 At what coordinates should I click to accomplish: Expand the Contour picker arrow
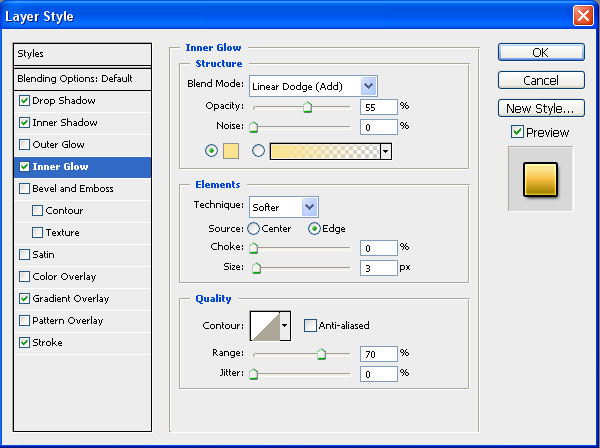click(285, 326)
